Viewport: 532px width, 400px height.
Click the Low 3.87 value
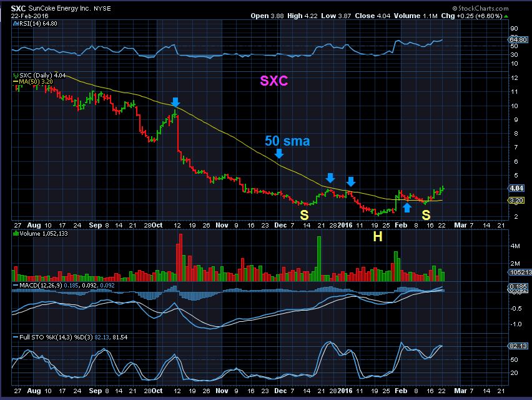click(336, 16)
